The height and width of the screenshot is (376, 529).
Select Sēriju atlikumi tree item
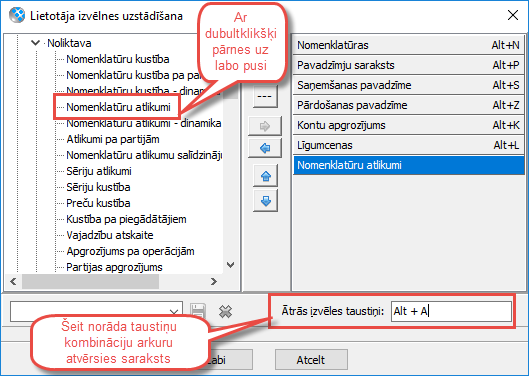(99, 171)
